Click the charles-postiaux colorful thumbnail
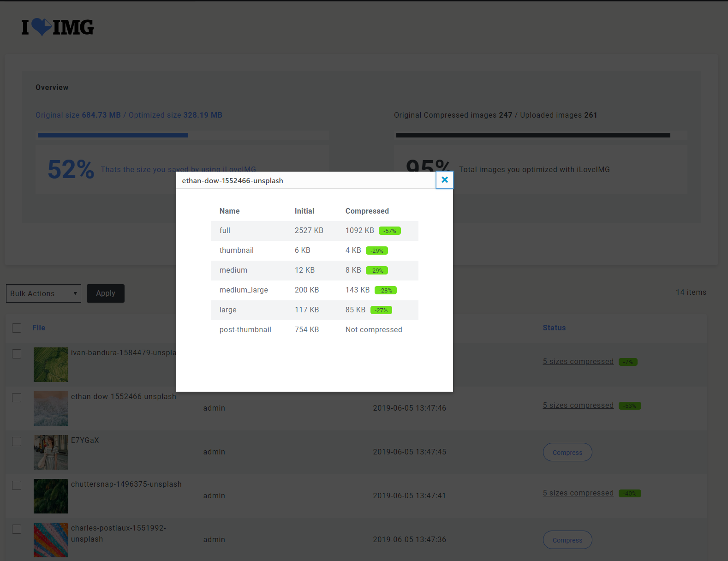The height and width of the screenshot is (561, 728). tap(51, 540)
